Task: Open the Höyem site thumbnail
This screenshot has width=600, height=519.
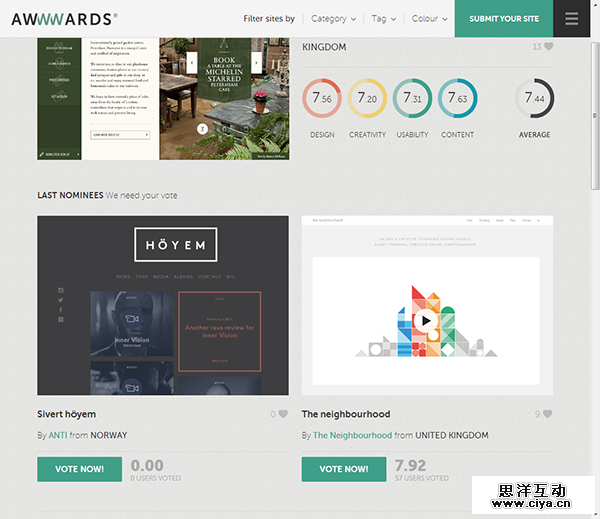Action: [x=162, y=305]
